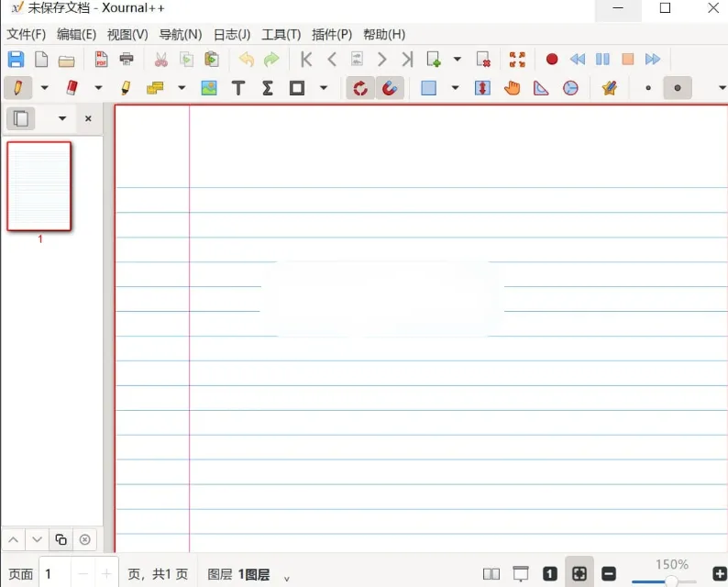The height and width of the screenshot is (587, 728).
Task: Expand the sidebar view selector dropdown
Action: tap(62, 118)
